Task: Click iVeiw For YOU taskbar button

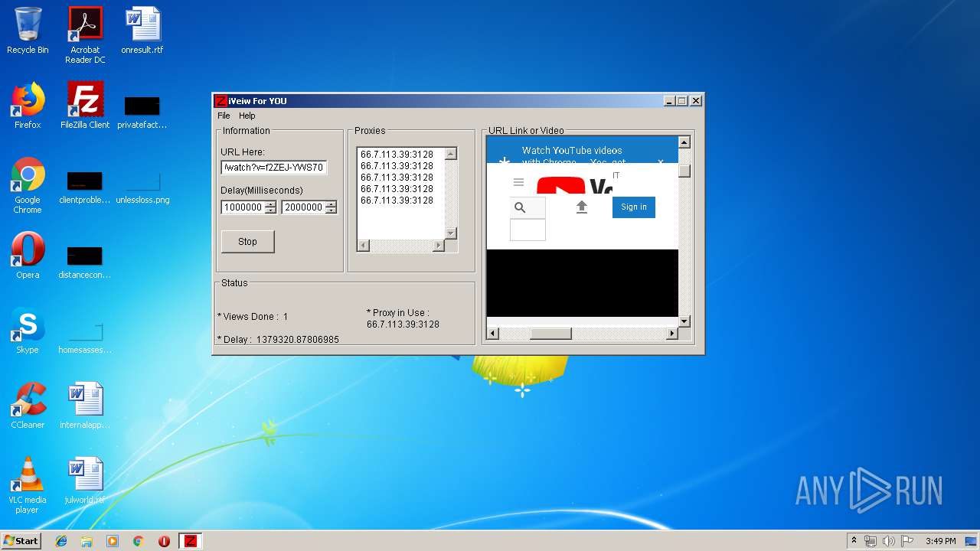Action: coord(190,541)
